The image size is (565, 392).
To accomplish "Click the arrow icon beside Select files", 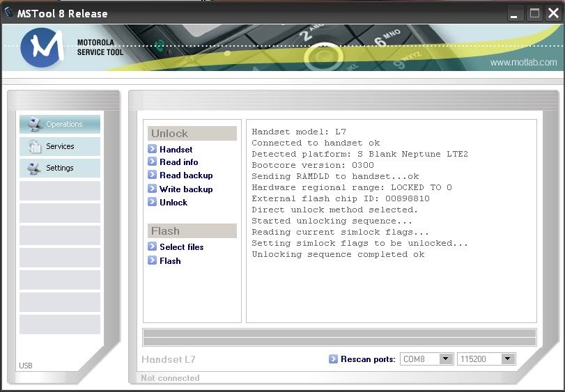I will (x=153, y=247).
